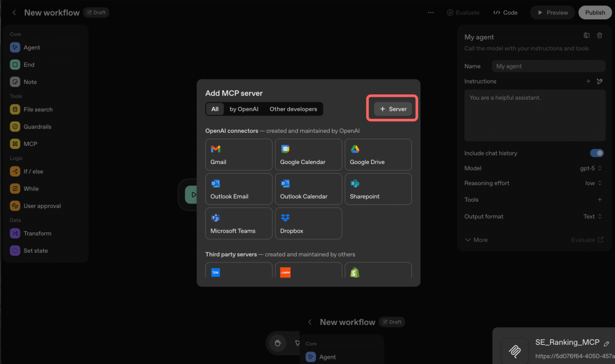This screenshot has height=364, width=615.
Task: Add a tool with the Tools plus icon
Action: [599, 199]
